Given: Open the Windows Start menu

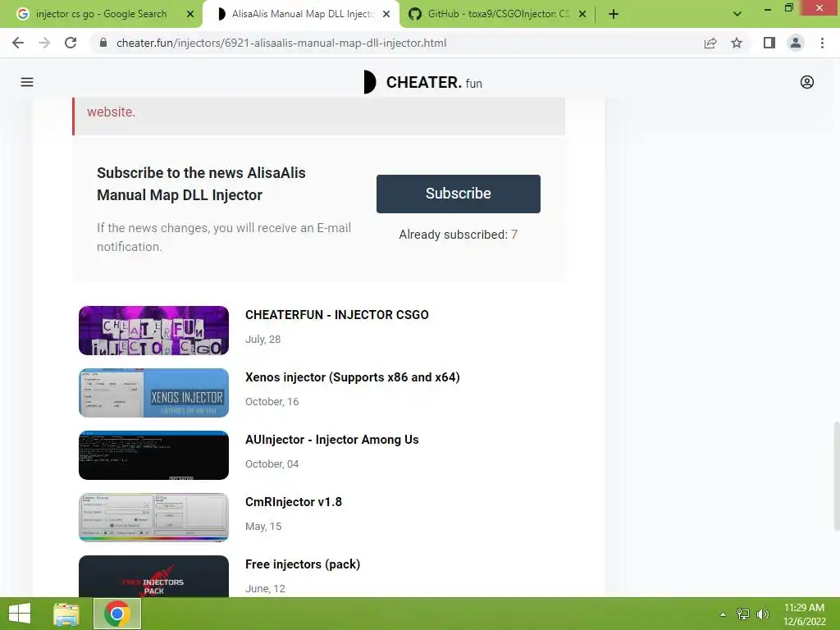Looking at the screenshot, I should click(x=20, y=614).
